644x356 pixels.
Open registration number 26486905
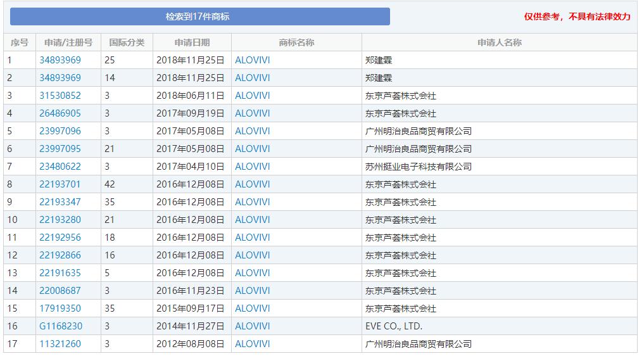[x=60, y=113]
